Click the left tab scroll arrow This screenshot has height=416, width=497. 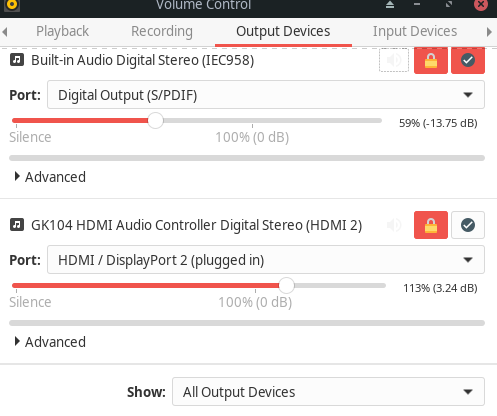5,32
